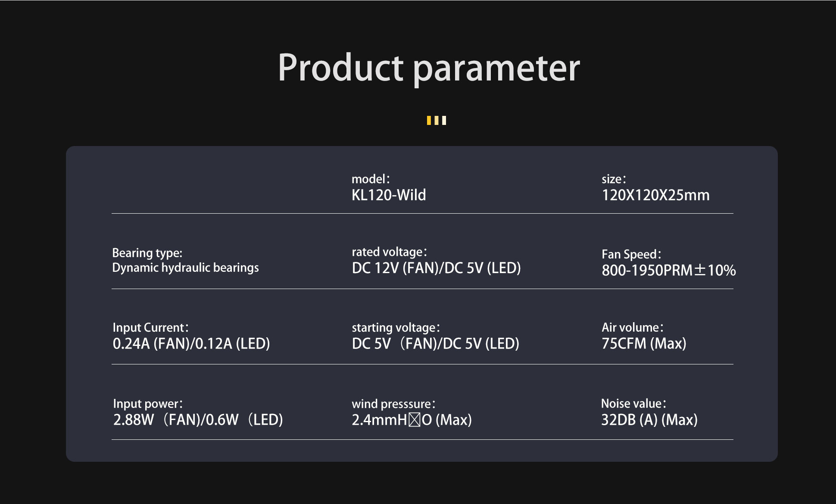Select the Input power label

[148, 404]
